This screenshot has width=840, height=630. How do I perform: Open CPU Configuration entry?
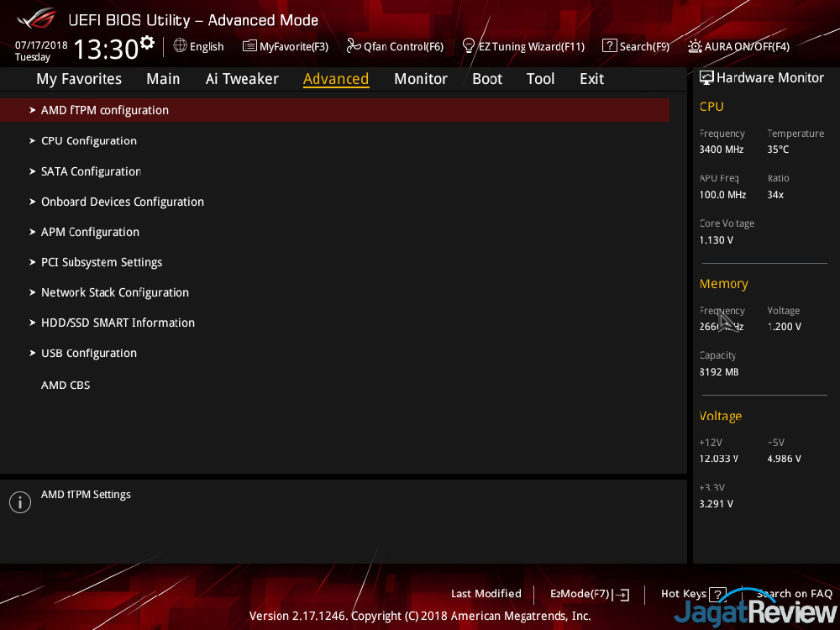pyautogui.click(x=89, y=140)
